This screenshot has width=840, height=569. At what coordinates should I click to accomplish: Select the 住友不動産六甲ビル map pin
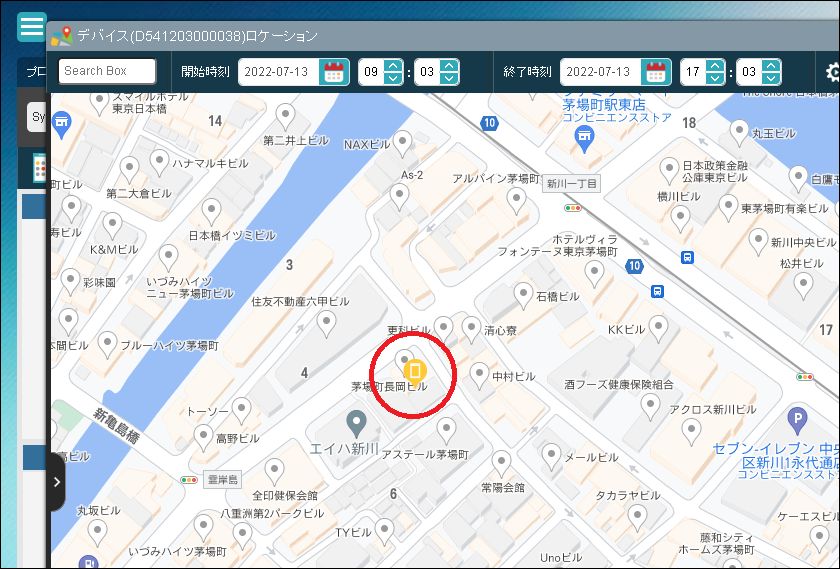pos(326,323)
